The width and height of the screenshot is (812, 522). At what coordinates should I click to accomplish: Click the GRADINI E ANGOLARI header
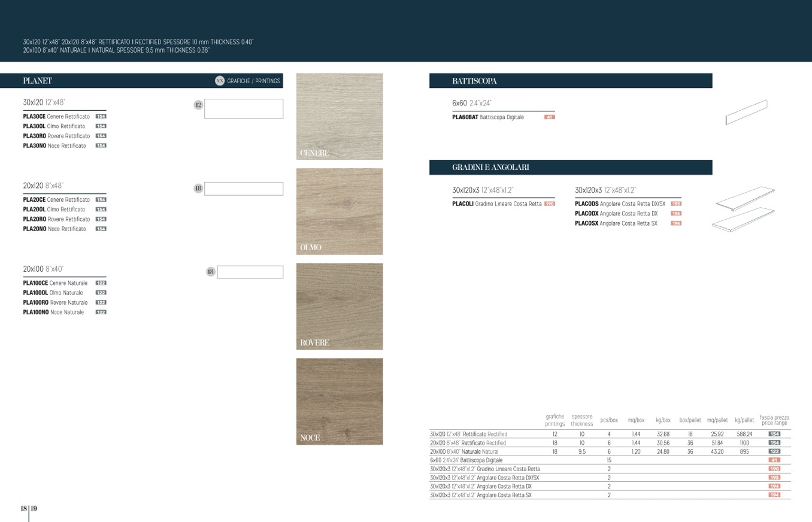490,168
